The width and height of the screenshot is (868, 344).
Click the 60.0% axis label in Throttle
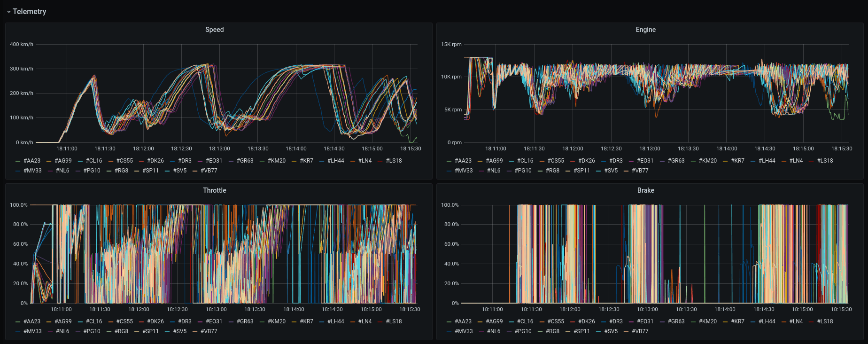pos(20,244)
